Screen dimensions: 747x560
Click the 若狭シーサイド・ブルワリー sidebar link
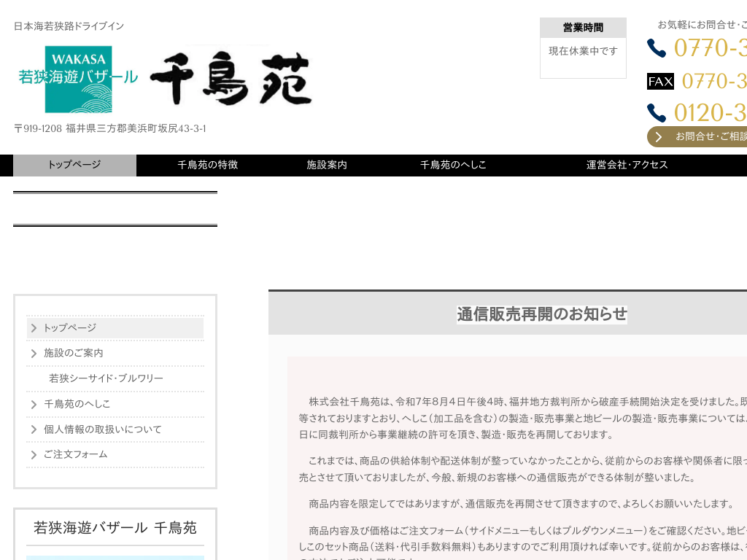click(106, 378)
